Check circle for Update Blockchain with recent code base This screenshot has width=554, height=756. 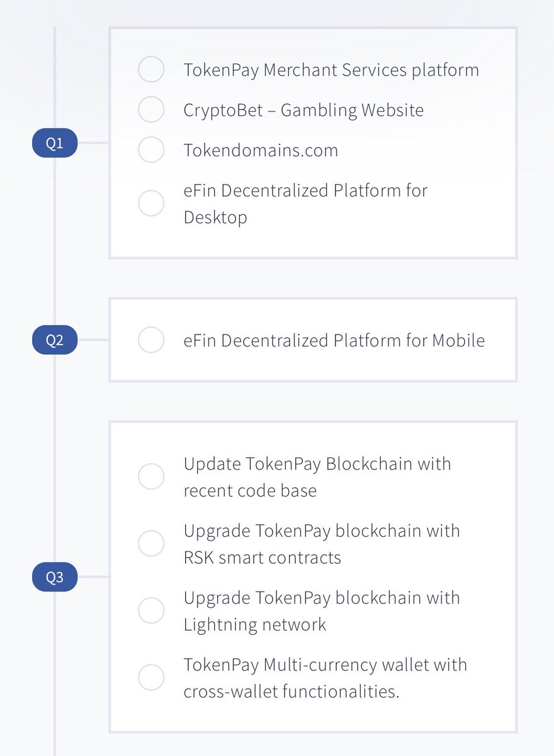pyautogui.click(x=151, y=477)
